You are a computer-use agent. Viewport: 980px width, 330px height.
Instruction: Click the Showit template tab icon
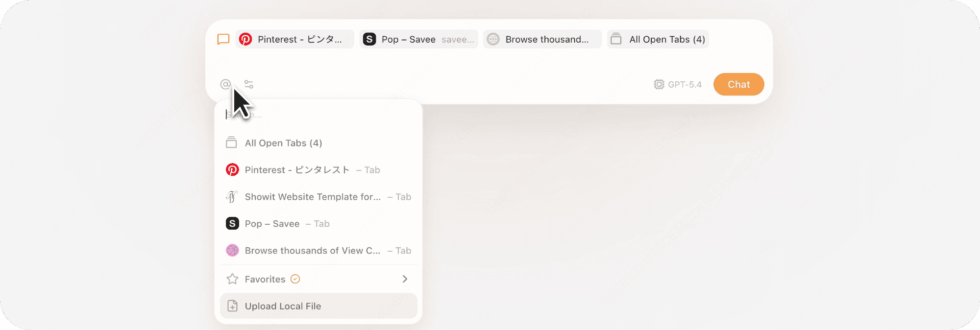(232, 197)
